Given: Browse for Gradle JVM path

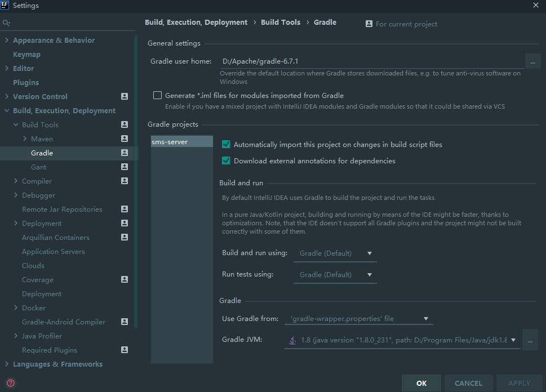Looking at the screenshot, I should pyautogui.click(x=530, y=340).
